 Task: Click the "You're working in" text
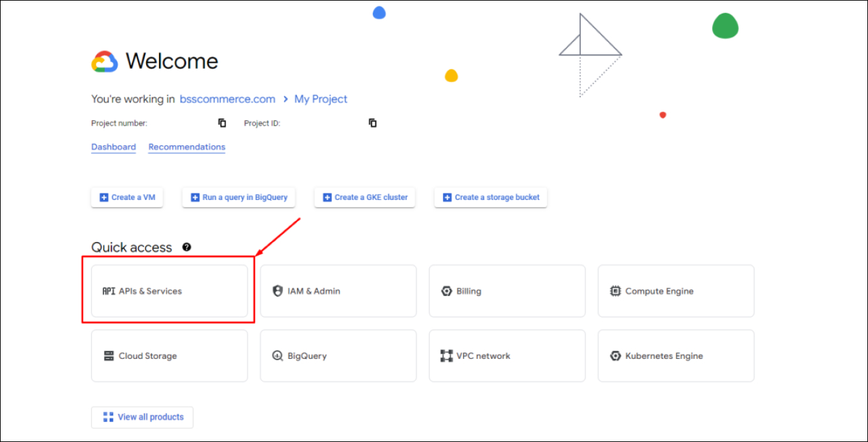133,99
